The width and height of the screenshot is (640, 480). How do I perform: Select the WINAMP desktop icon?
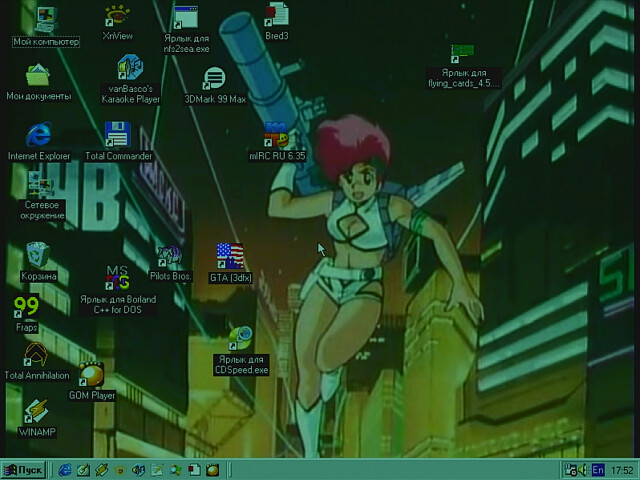coord(36,411)
